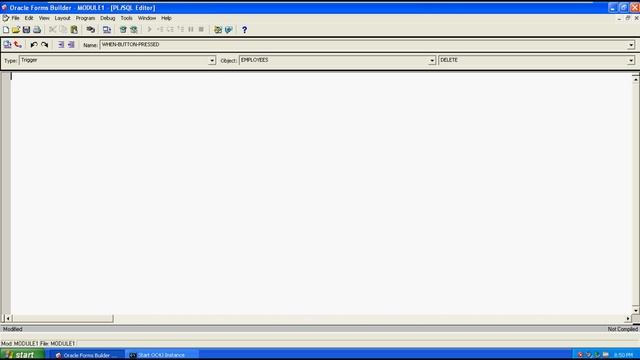Screen dimensions: 640x360
Task: Open the View menu
Action: tap(44, 18)
